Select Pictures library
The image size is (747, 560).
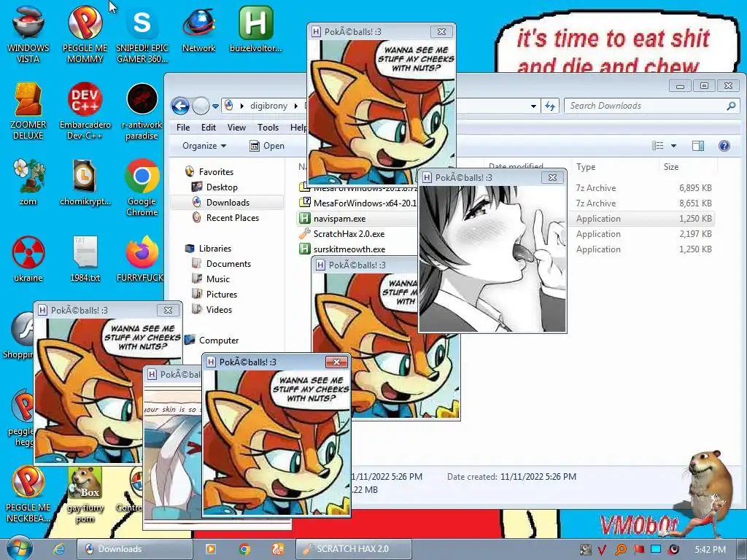222,295
